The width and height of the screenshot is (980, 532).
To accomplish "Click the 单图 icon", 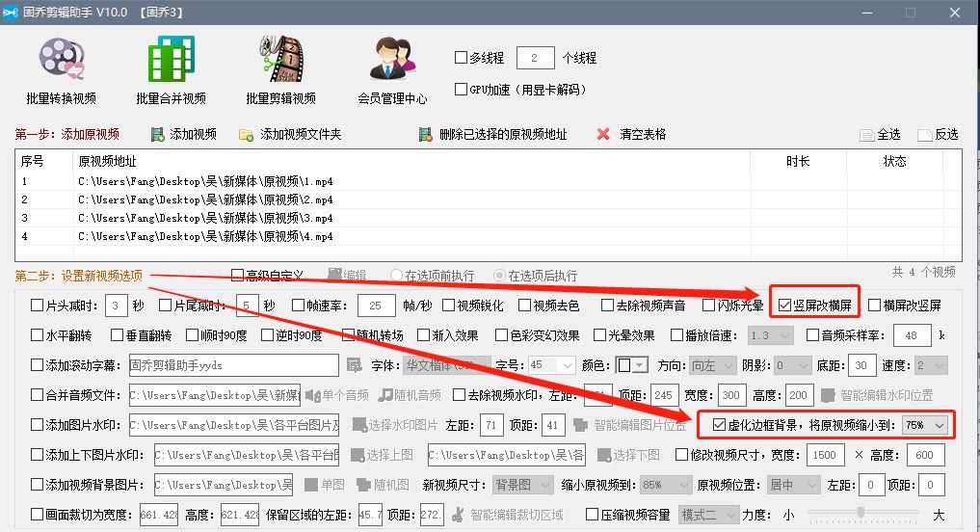I will tap(311, 485).
